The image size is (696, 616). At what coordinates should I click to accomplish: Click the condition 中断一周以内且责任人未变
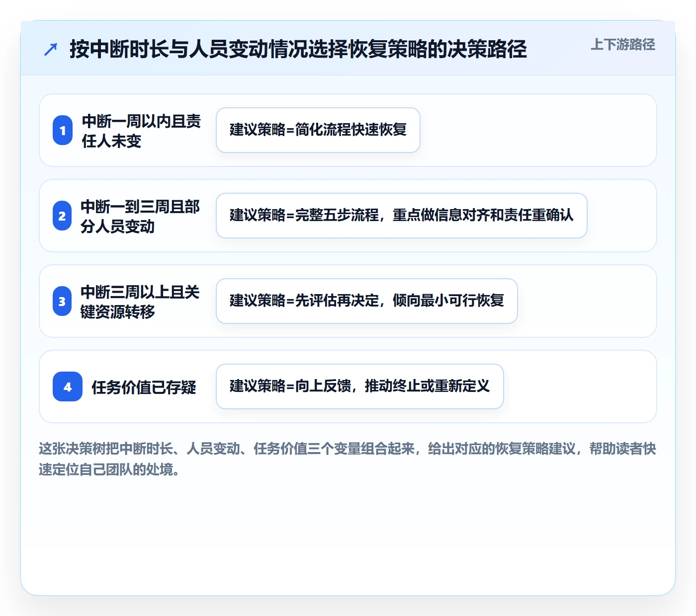point(141,131)
